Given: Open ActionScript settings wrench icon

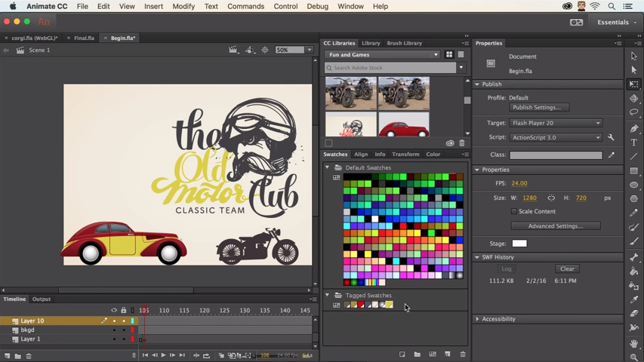Looking at the screenshot, I should [x=611, y=137].
